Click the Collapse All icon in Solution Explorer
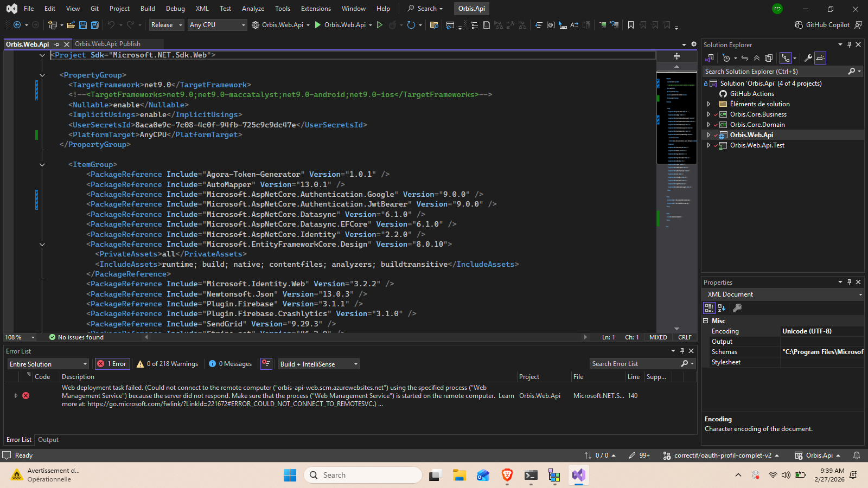Viewport: 868px width, 488px height. point(757,58)
